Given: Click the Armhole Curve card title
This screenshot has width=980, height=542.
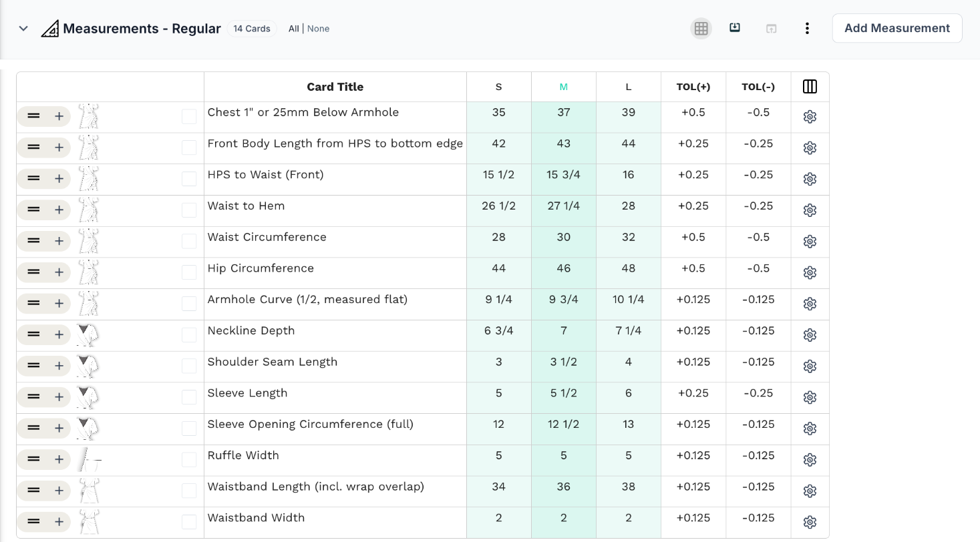Looking at the screenshot, I should [x=307, y=299].
